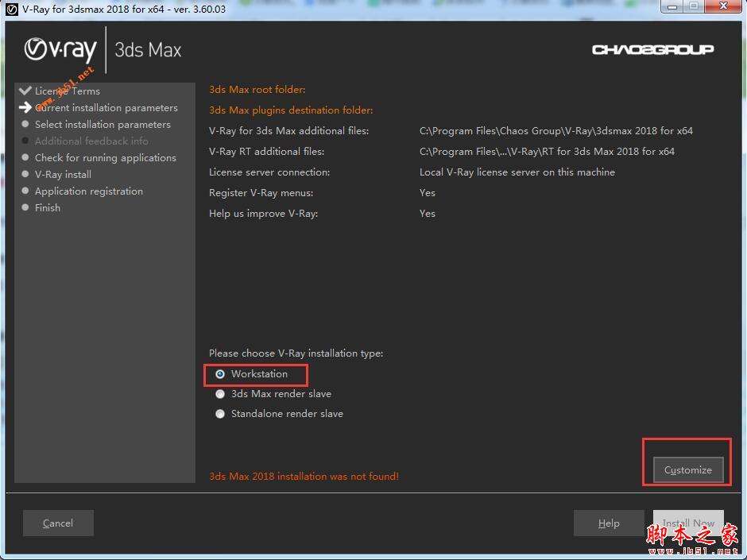Click Yes value beside Register V-Ray menus

coord(428,193)
